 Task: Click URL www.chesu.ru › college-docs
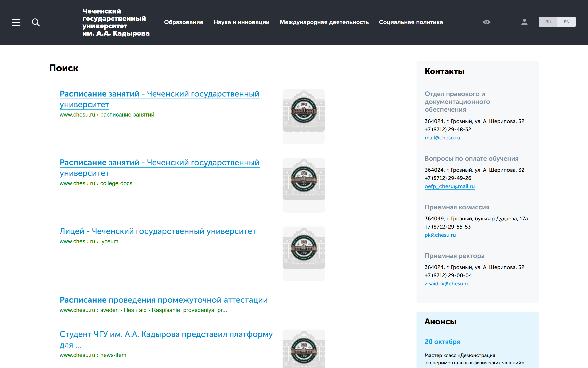[x=96, y=184]
